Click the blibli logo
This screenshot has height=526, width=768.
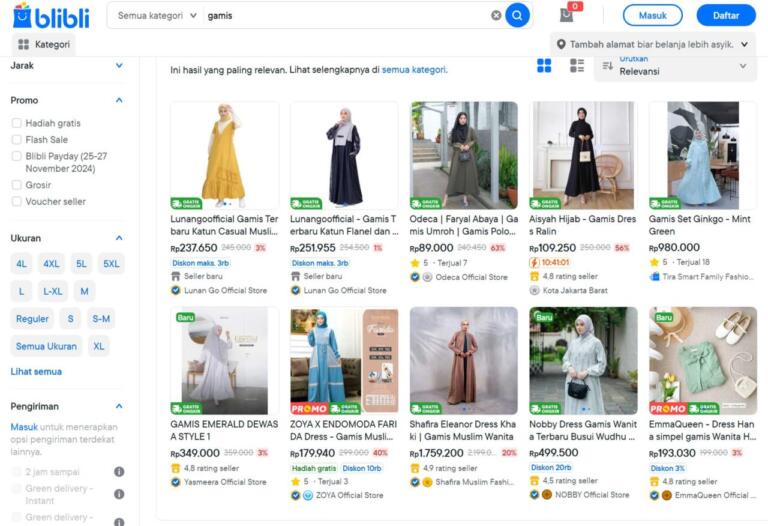coord(51,16)
